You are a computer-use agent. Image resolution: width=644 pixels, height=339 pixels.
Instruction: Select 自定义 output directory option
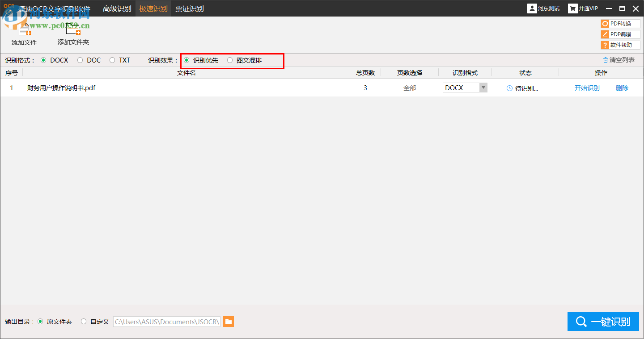pyautogui.click(x=84, y=321)
